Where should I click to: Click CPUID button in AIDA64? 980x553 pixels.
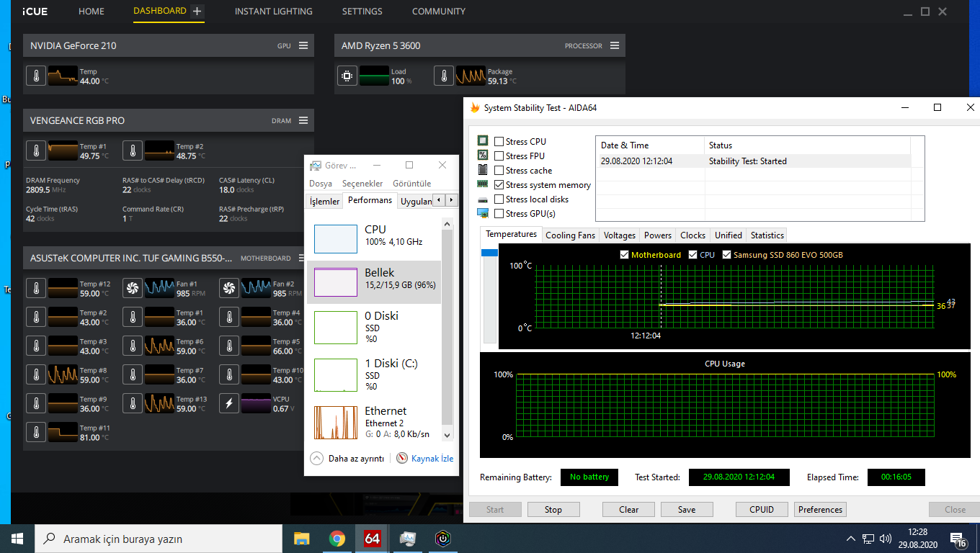(762, 509)
